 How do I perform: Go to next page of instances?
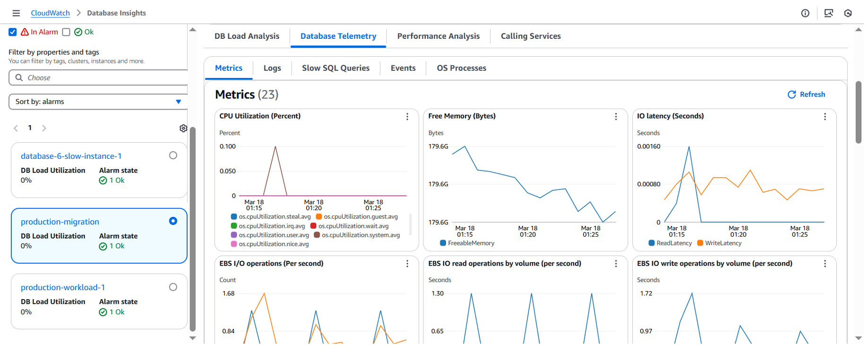pyautogui.click(x=44, y=128)
